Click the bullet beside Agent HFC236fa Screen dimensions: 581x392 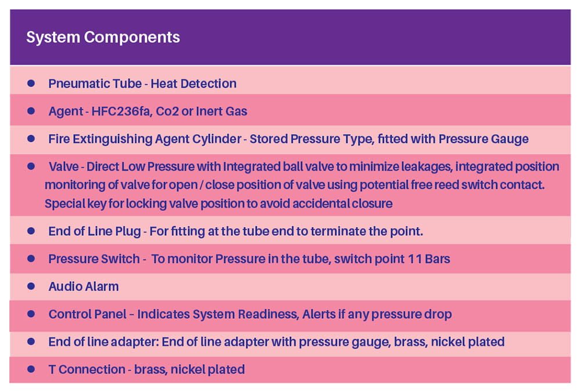pyautogui.click(x=31, y=111)
